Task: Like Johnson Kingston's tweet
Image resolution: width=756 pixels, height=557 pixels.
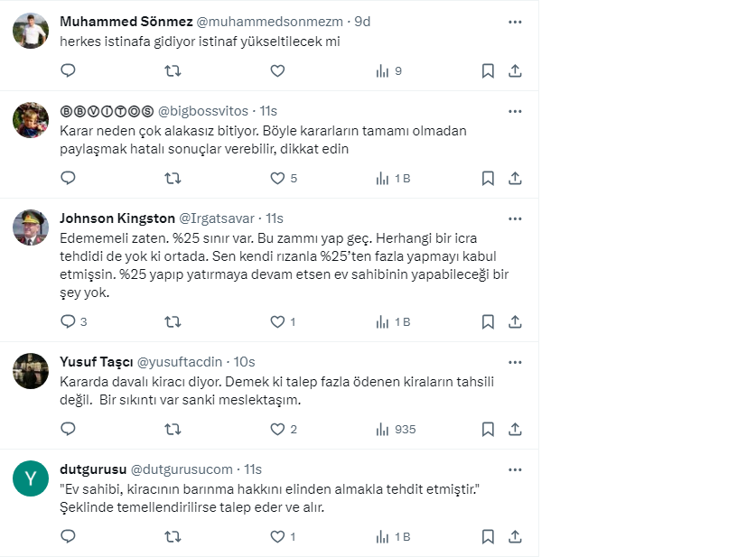Action: point(278,321)
